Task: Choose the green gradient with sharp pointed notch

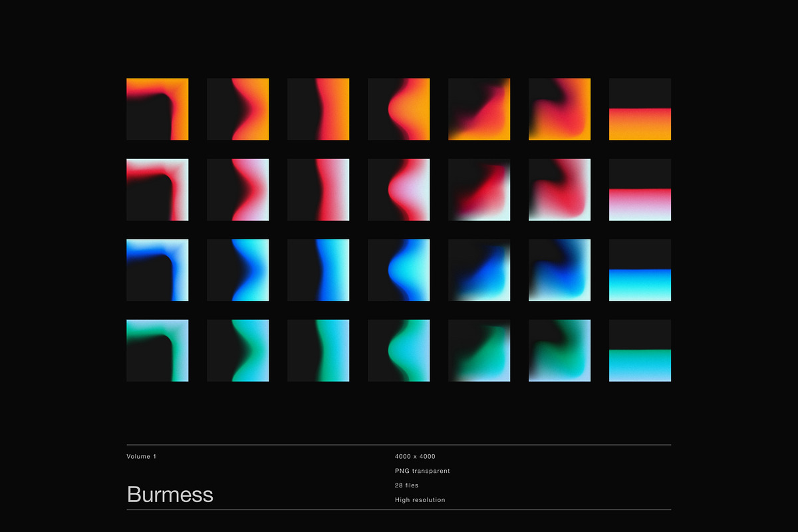Action: [x=238, y=350]
